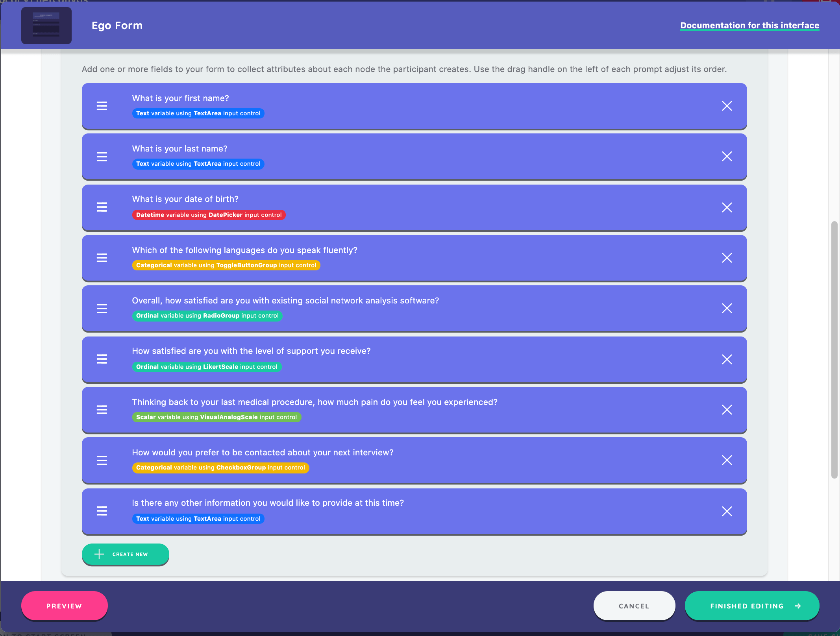Click drag handle of contact preference field
The image size is (840, 636).
102,460
